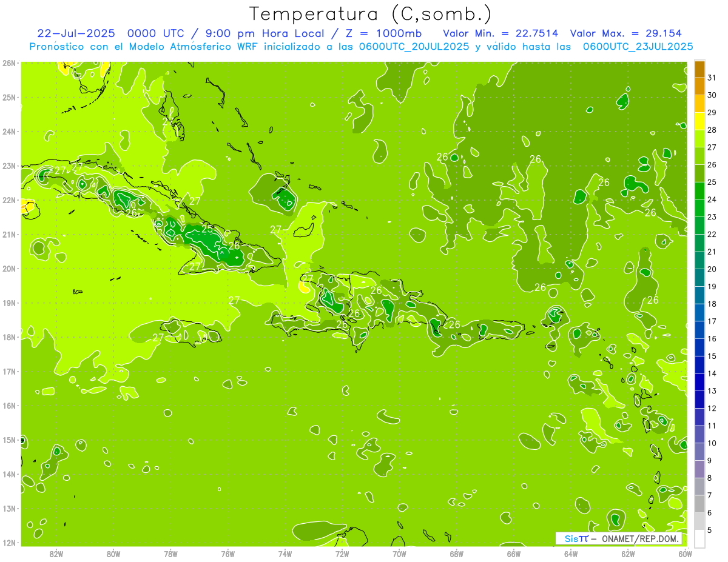Click the 12N latitude axis label

9,543
